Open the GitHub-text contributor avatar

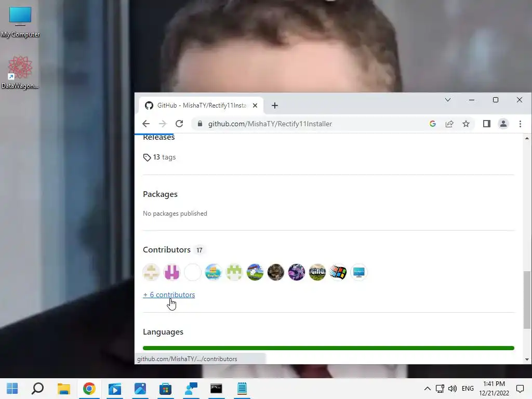point(317,272)
